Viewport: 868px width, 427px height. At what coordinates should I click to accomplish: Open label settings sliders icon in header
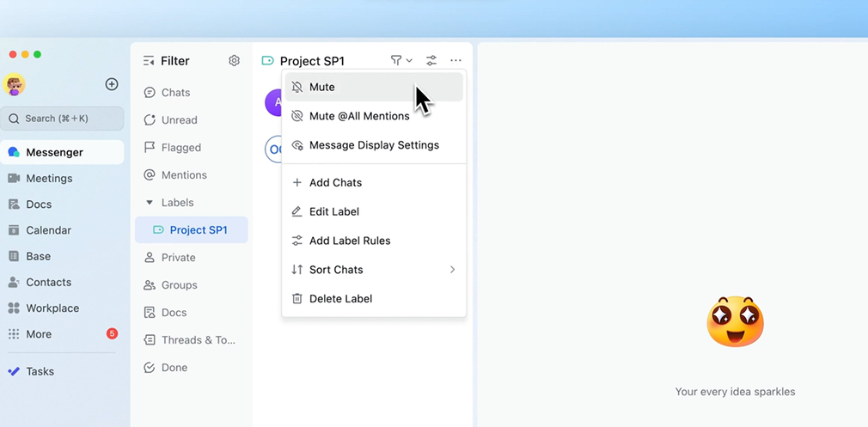[x=431, y=60]
